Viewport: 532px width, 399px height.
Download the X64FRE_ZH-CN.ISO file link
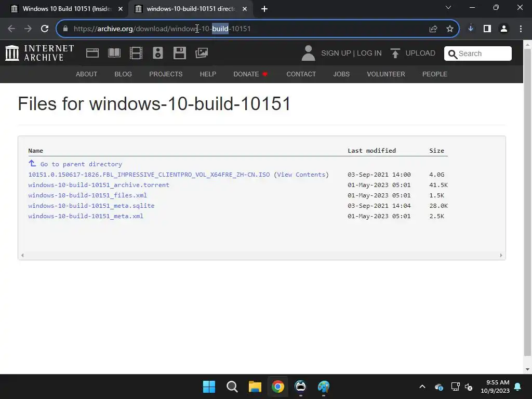[149, 175]
